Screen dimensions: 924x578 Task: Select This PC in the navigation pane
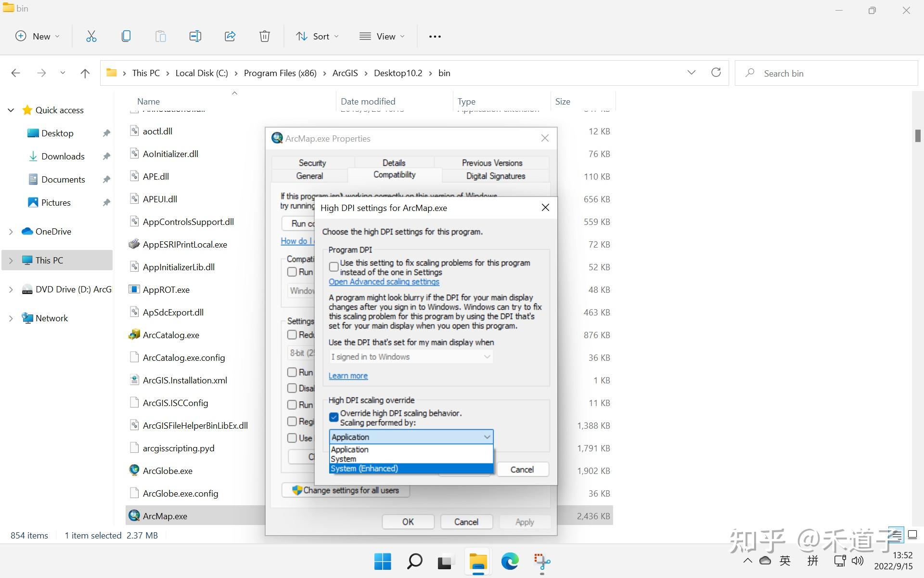57,260
